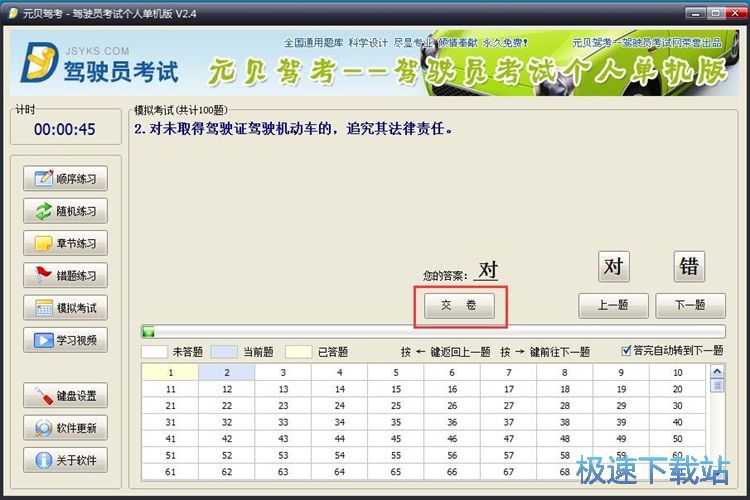This screenshot has height=500, width=750.
Task: Open 错题练习 wrong-question practice
Action: click(66, 275)
